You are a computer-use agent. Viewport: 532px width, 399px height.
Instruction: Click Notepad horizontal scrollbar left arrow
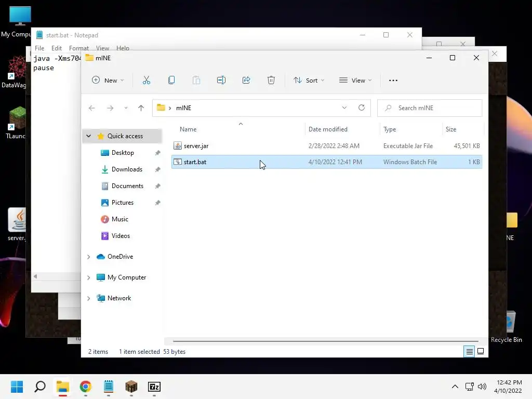point(35,276)
